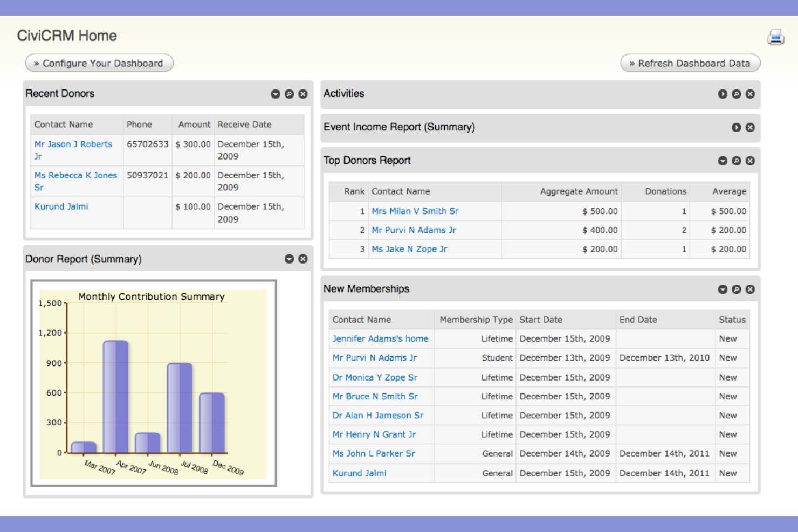The width and height of the screenshot is (798, 532).
Task: Open contact Ms Rebecca K Jones Sr
Action: tap(75, 181)
